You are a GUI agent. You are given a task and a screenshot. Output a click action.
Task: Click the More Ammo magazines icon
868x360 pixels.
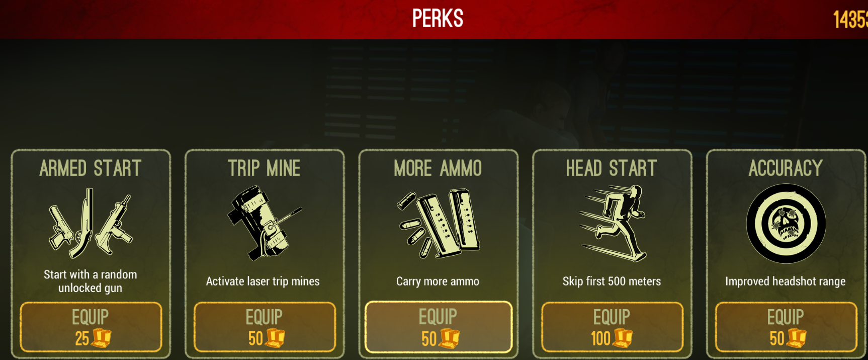point(438,224)
